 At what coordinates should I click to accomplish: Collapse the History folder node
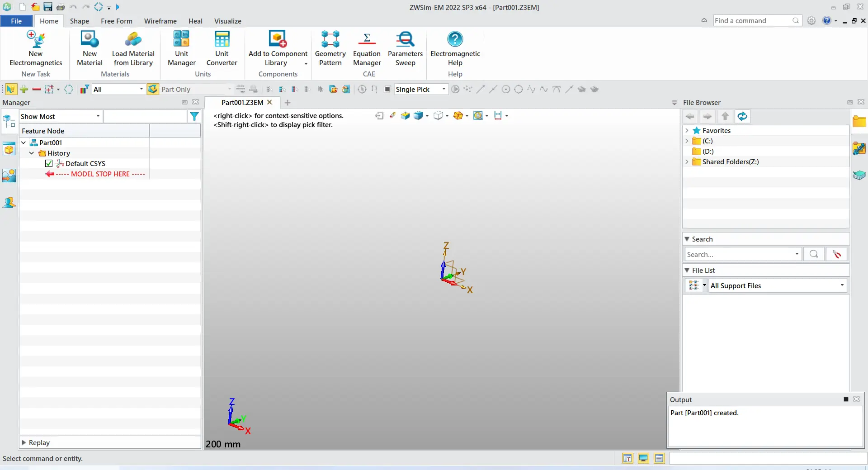point(32,153)
